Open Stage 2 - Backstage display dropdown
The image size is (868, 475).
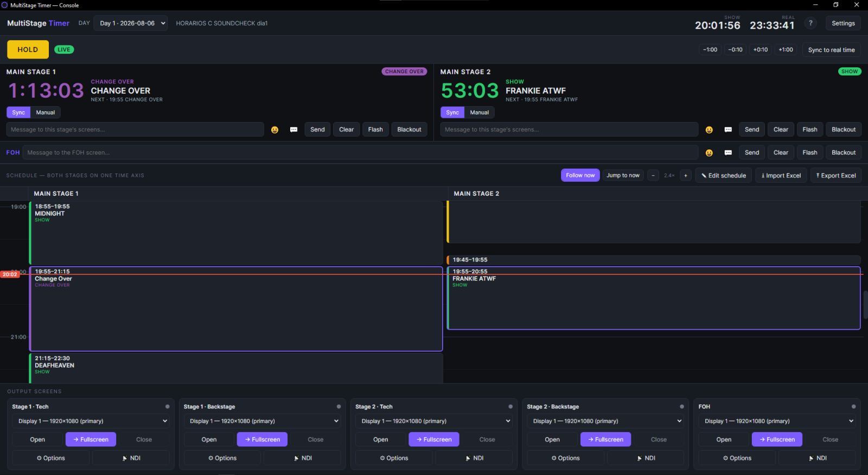pos(605,421)
